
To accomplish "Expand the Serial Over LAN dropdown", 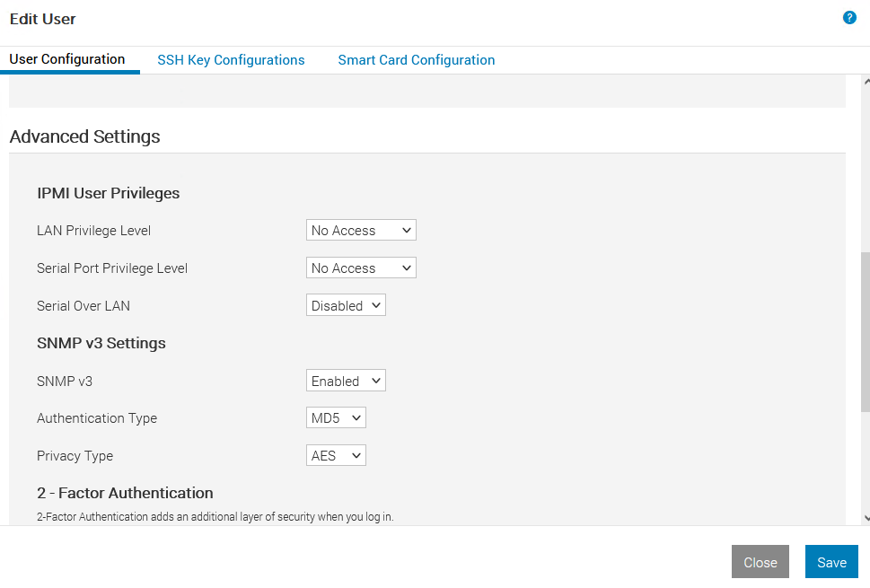I will 346,305.
